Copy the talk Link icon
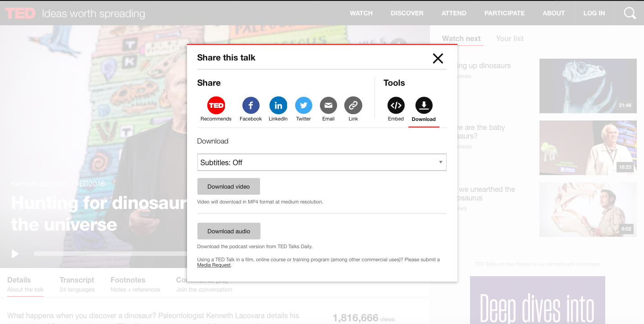The height and width of the screenshot is (324, 644). point(353,106)
